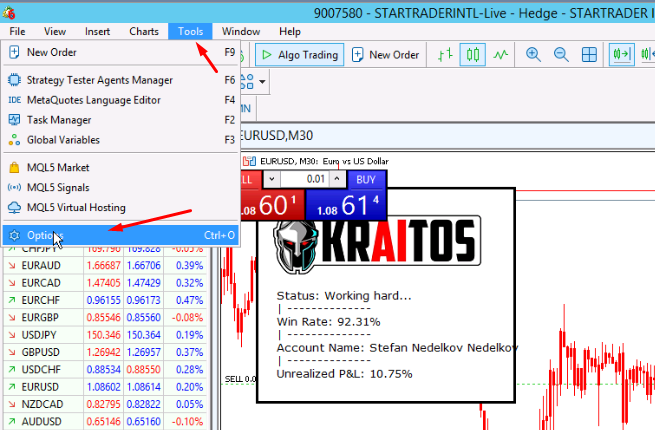Image resolution: width=655 pixels, height=430 pixels.
Task: Switch to candlestick chart view
Action: pos(474,54)
